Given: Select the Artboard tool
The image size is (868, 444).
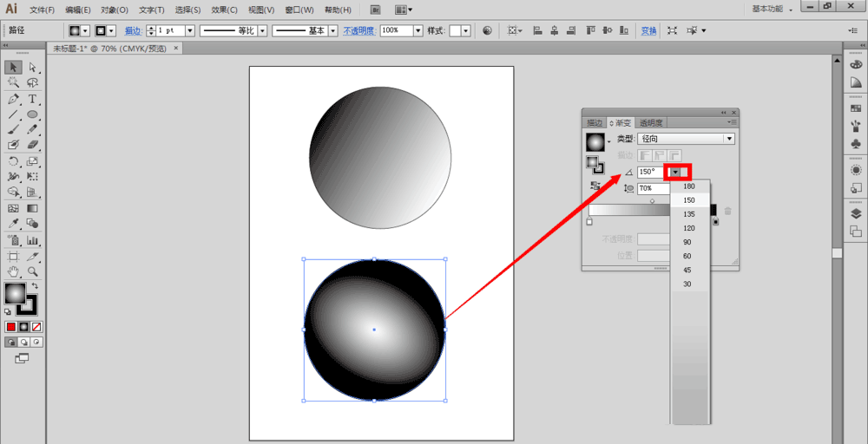Looking at the screenshot, I should [x=13, y=257].
